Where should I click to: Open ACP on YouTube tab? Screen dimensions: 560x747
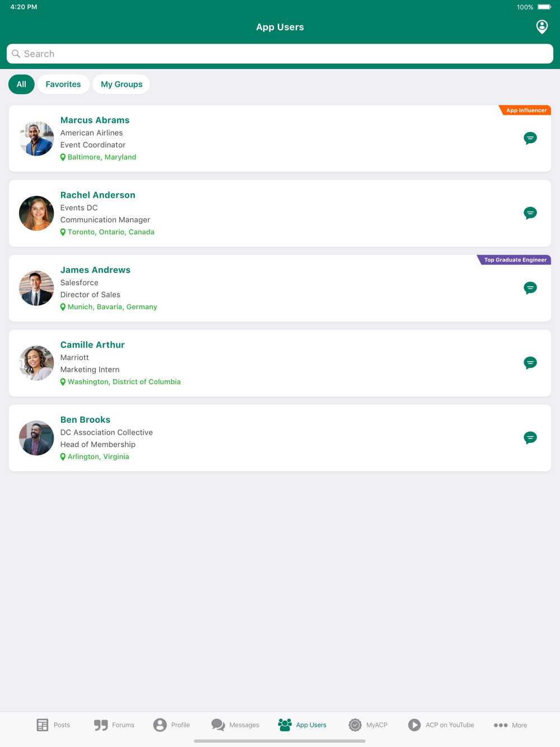pyautogui.click(x=441, y=725)
